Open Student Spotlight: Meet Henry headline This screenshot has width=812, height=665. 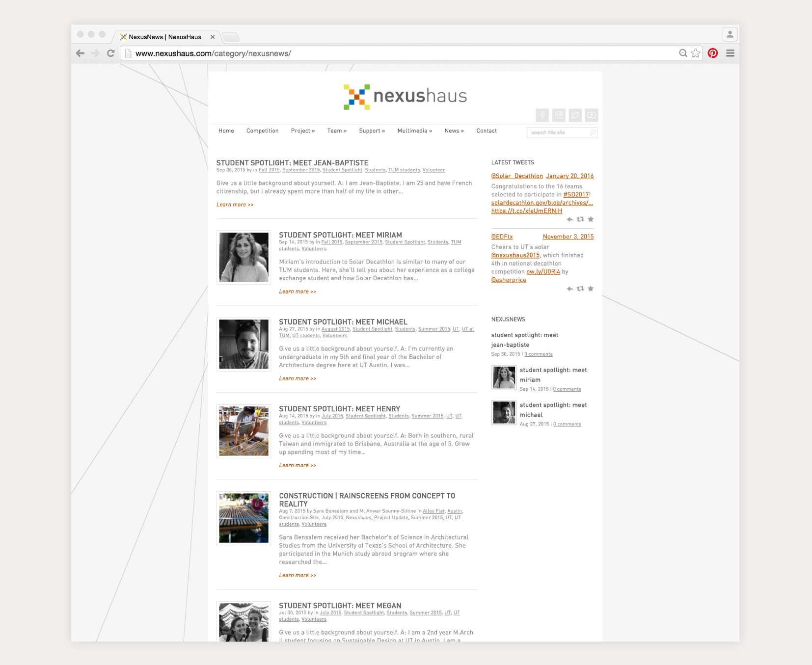(339, 409)
